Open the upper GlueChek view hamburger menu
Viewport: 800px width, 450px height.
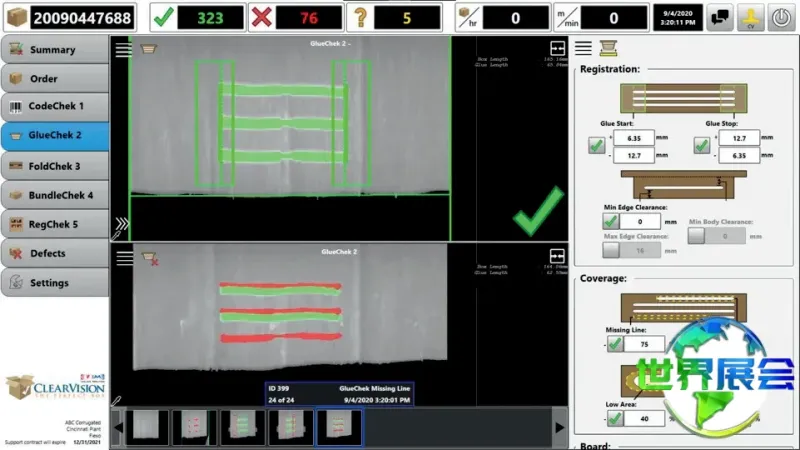[x=123, y=49]
